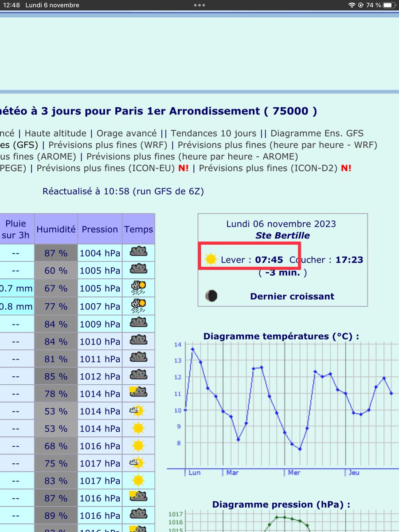This screenshot has width=399, height=532.
Task: Click the 1012 hPa pressure cell
Action: click(100, 376)
